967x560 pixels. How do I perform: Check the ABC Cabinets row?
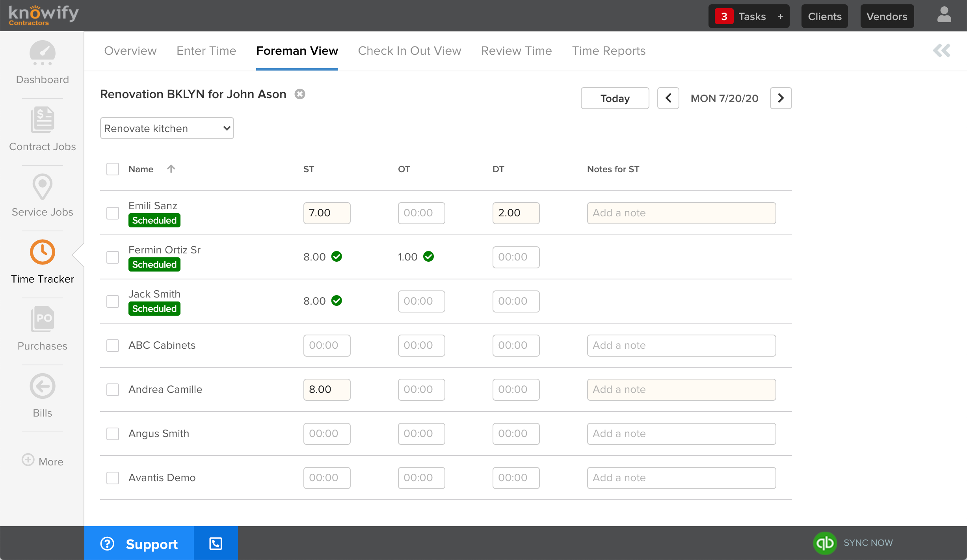click(113, 346)
